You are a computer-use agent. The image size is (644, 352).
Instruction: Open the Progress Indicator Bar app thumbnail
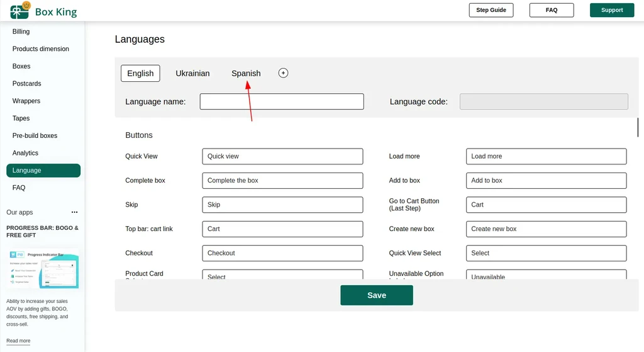coord(43,270)
